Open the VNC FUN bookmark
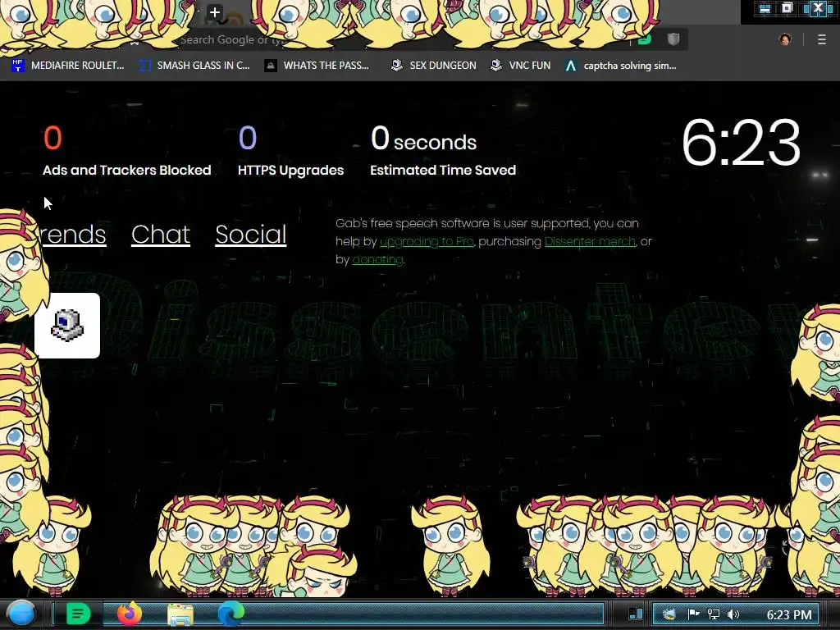 [x=521, y=66]
